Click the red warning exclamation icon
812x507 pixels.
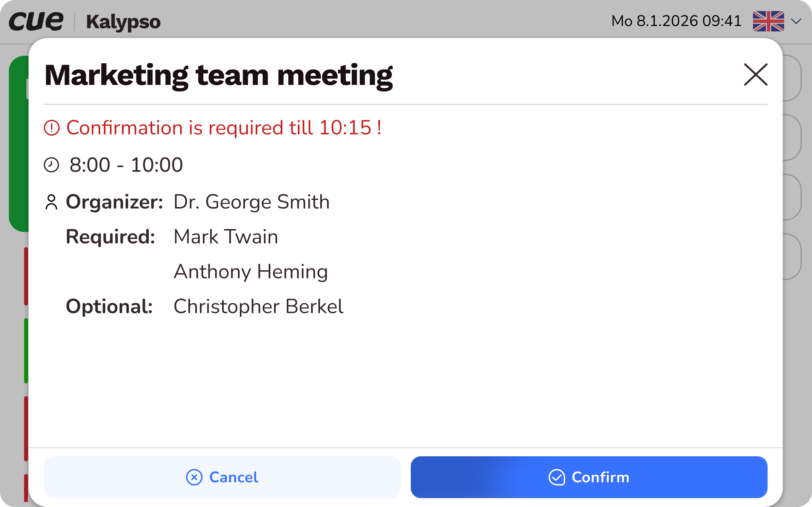pyautogui.click(x=52, y=128)
